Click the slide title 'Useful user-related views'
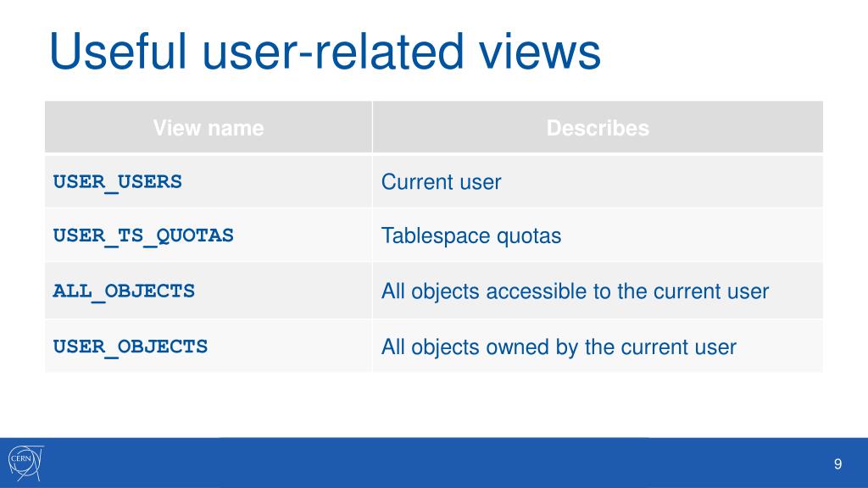 click(325, 52)
